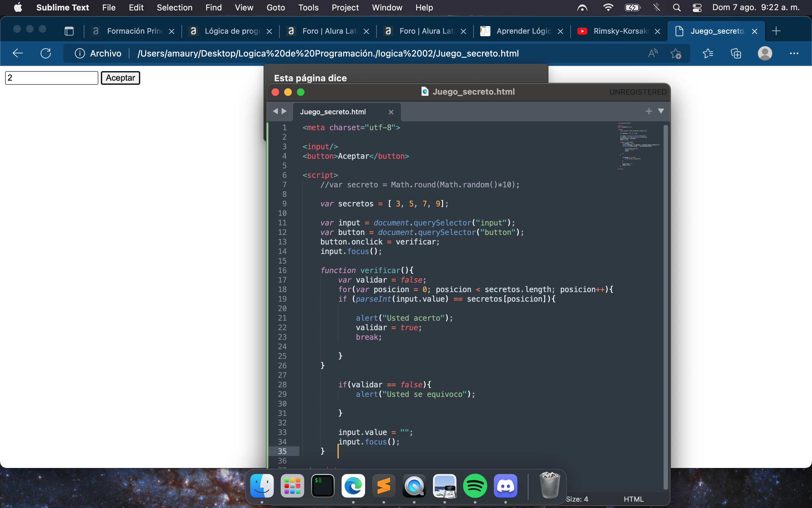Toggle the Edge tab actions menu icon
812x508 pixels.
click(69, 31)
